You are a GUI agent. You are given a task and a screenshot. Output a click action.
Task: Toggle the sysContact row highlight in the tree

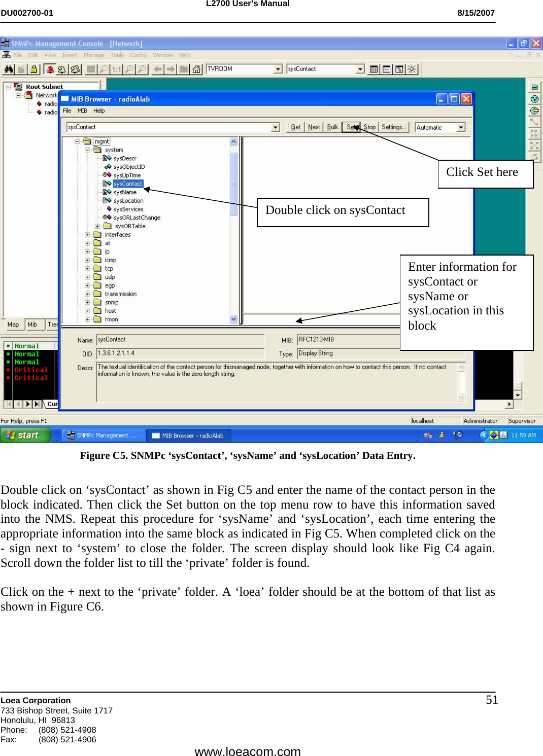click(127, 184)
